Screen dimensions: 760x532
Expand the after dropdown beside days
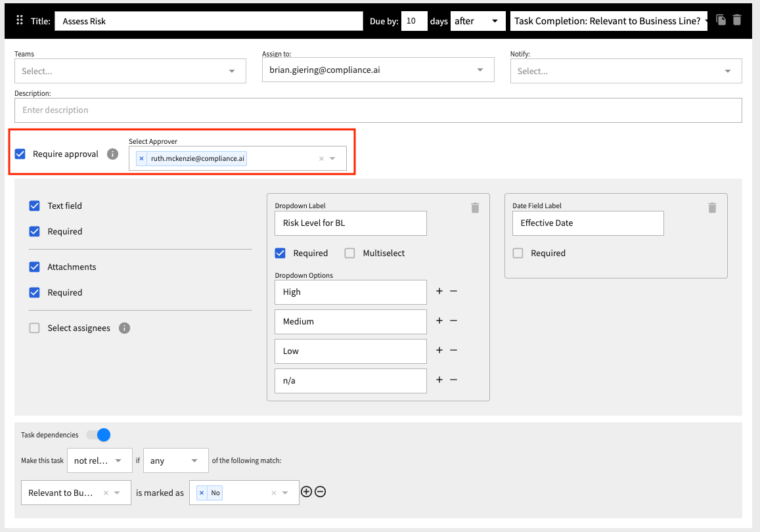click(x=494, y=20)
